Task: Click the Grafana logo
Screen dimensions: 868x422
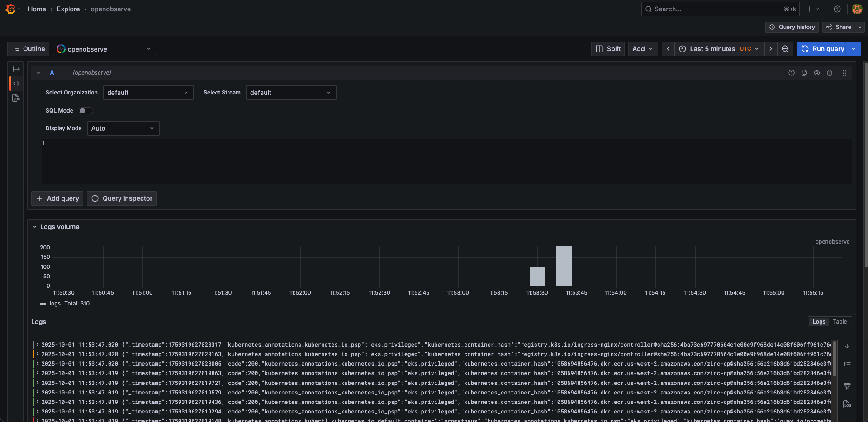Action: pyautogui.click(x=10, y=9)
